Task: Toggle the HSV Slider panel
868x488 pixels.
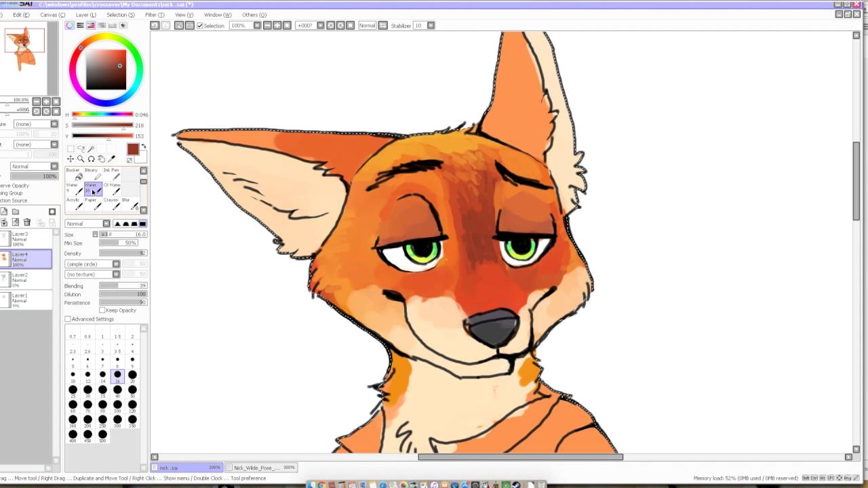Action: (90, 25)
